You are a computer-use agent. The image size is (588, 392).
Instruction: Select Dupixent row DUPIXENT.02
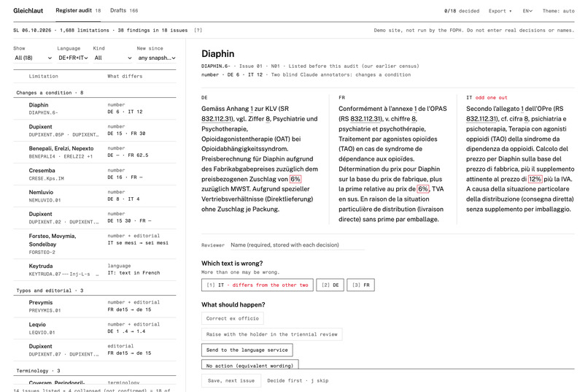point(95,218)
